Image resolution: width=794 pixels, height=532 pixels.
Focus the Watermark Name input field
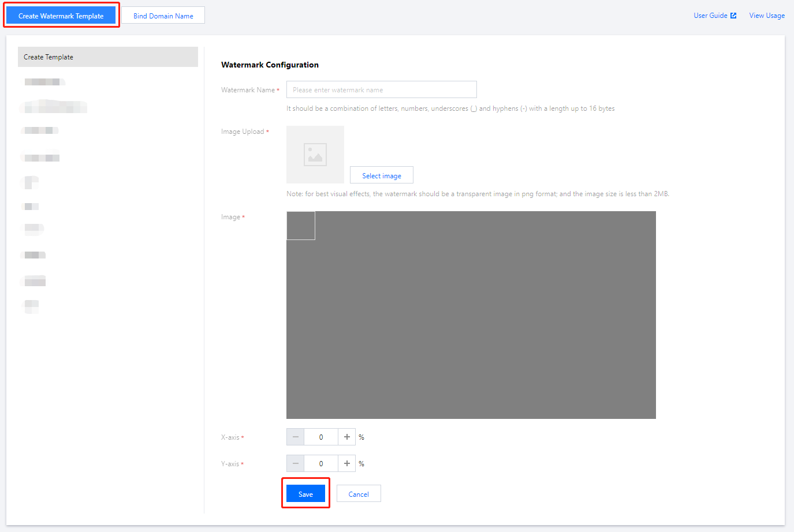(x=382, y=89)
